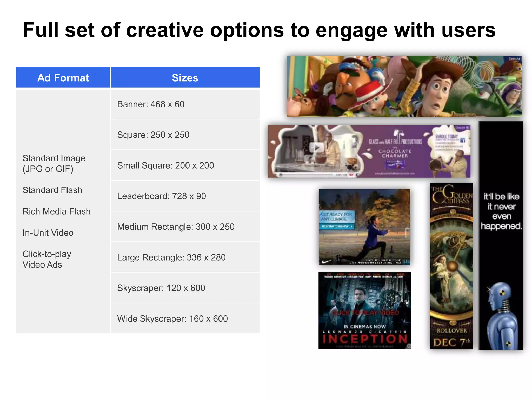Click the slide title about creative options
This screenshot has height=399, width=532.
tap(259, 30)
